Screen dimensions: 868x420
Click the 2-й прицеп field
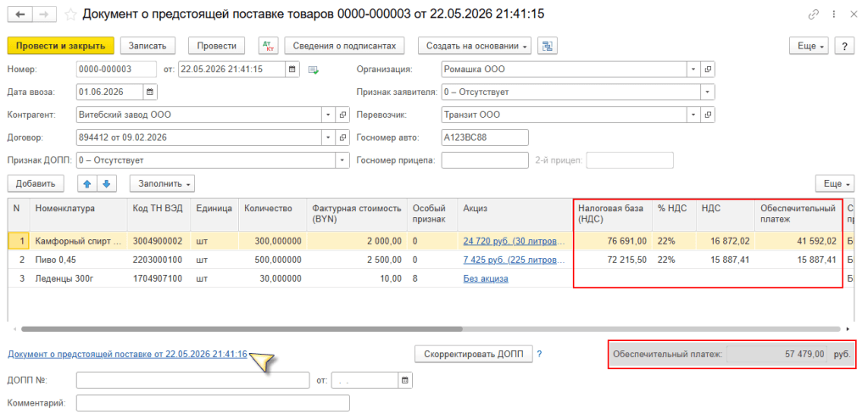point(630,160)
